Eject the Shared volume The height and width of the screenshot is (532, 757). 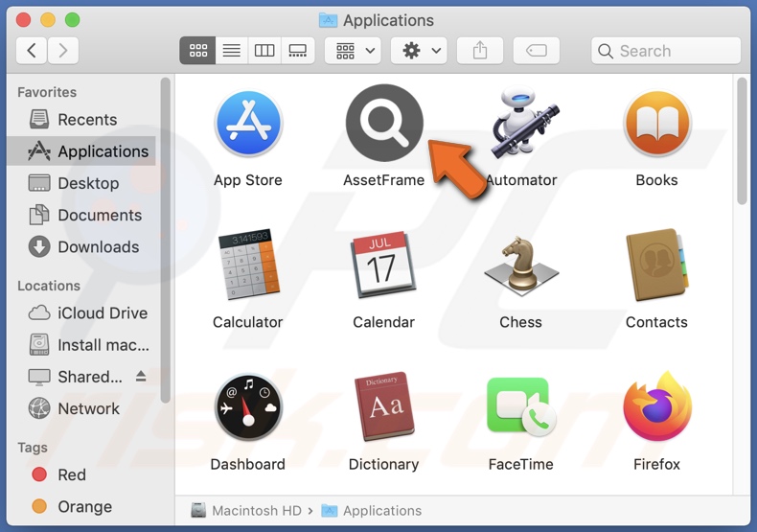(x=141, y=376)
